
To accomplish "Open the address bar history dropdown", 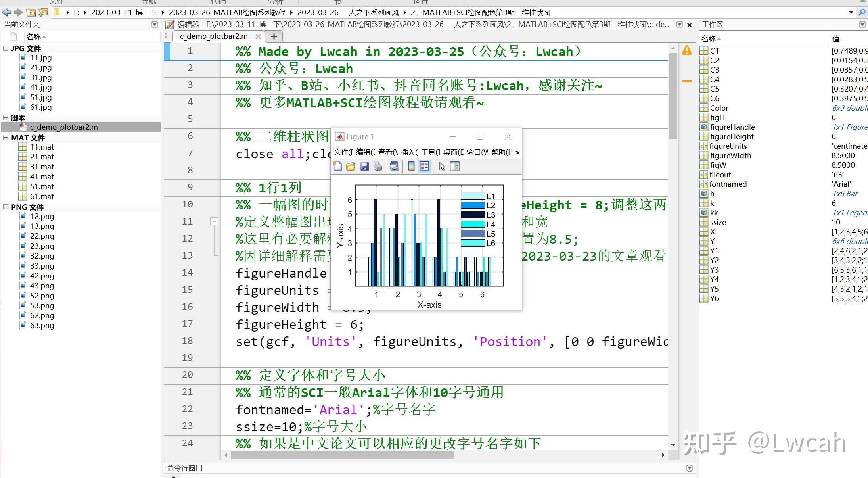I will click(850, 12).
